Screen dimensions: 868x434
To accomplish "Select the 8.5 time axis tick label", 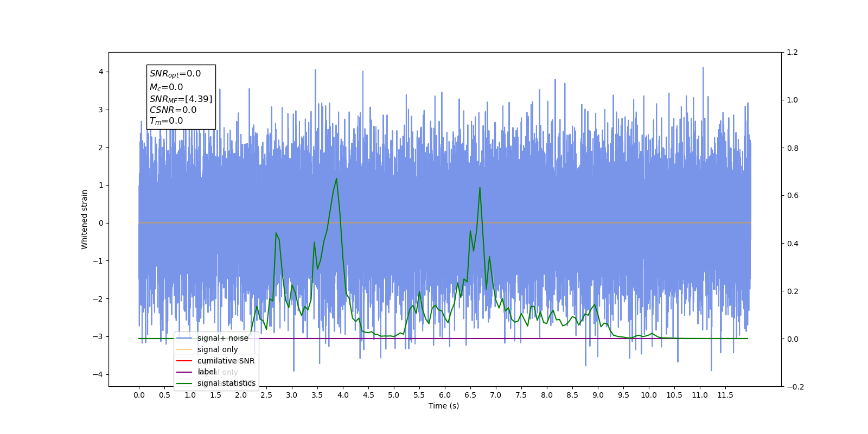I will click(x=572, y=395).
